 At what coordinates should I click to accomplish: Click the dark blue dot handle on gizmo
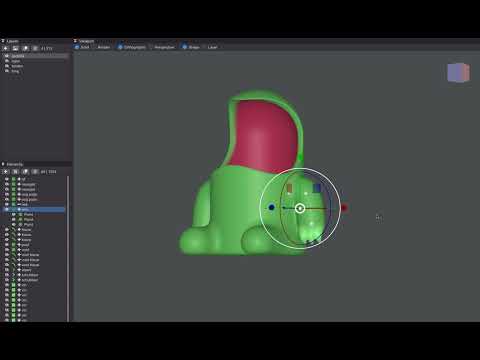tap(272, 207)
